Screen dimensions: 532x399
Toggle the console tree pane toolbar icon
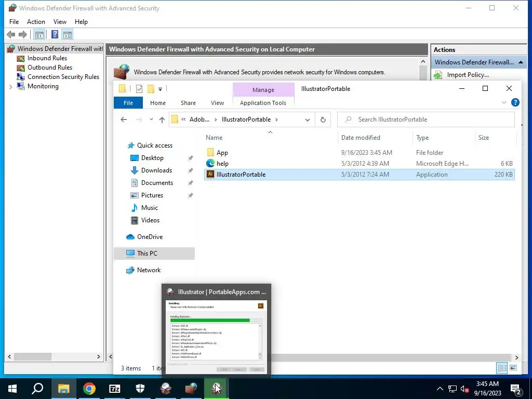pos(39,35)
